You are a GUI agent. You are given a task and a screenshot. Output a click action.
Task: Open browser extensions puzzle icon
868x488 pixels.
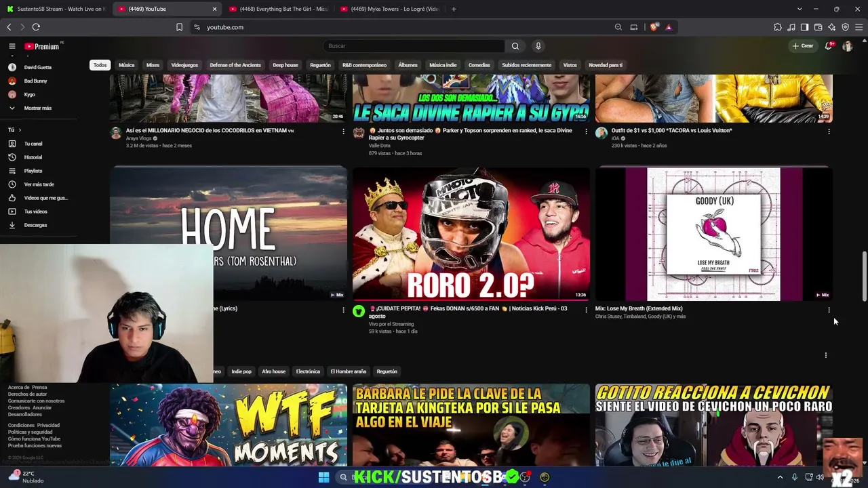778,27
